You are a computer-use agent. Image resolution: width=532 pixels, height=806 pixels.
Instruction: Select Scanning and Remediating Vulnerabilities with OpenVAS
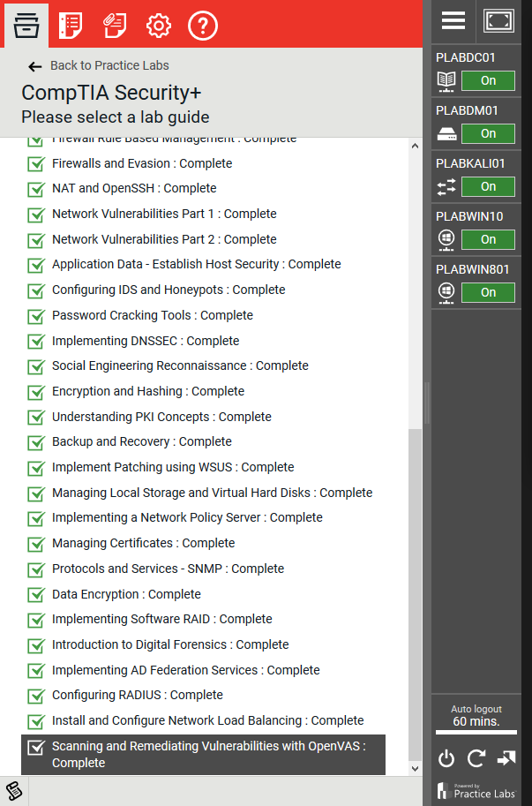point(203,755)
